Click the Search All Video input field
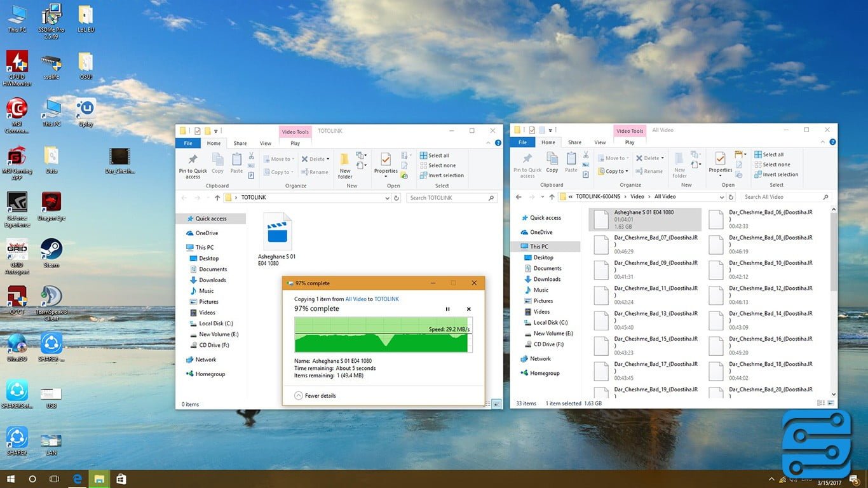868x488 pixels. tap(782, 197)
